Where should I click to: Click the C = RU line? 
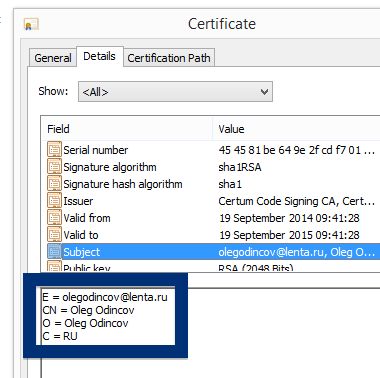click(x=60, y=336)
